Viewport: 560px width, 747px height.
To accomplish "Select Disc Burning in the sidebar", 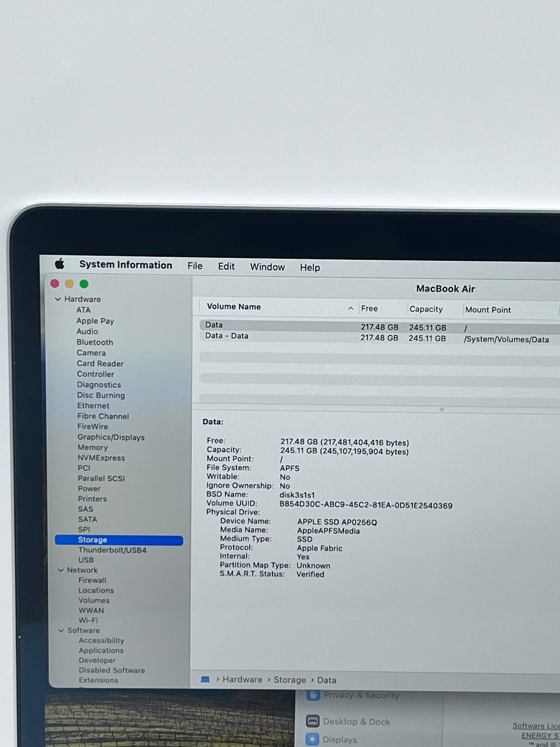I will pyautogui.click(x=101, y=395).
